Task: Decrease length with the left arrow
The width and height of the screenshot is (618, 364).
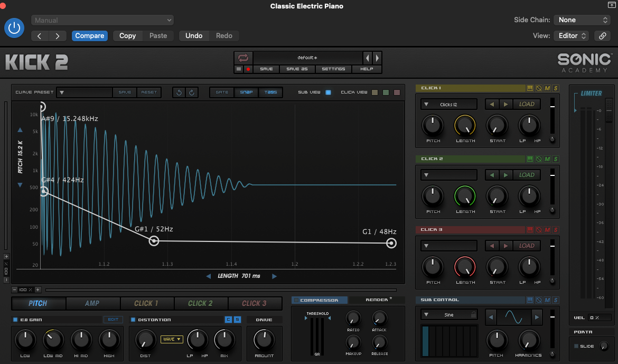Action: pyautogui.click(x=209, y=276)
